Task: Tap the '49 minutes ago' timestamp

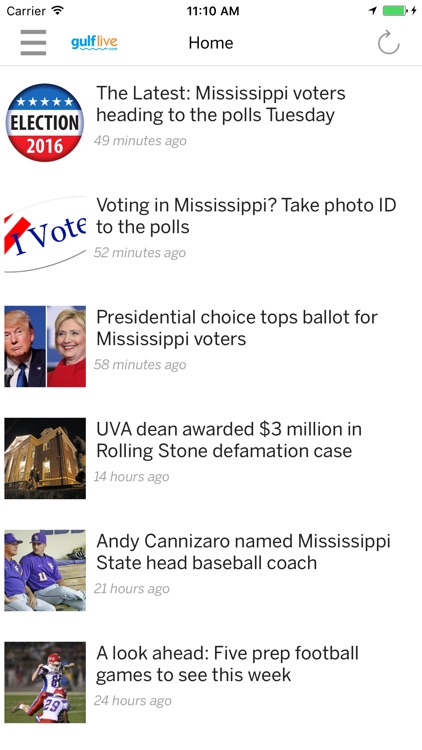Action: click(140, 141)
